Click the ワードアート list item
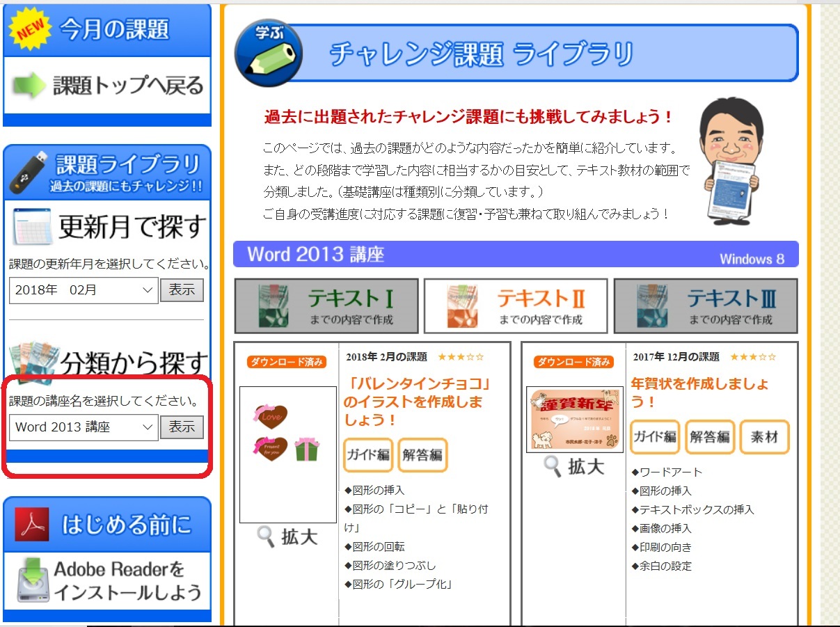 click(667, 472)
